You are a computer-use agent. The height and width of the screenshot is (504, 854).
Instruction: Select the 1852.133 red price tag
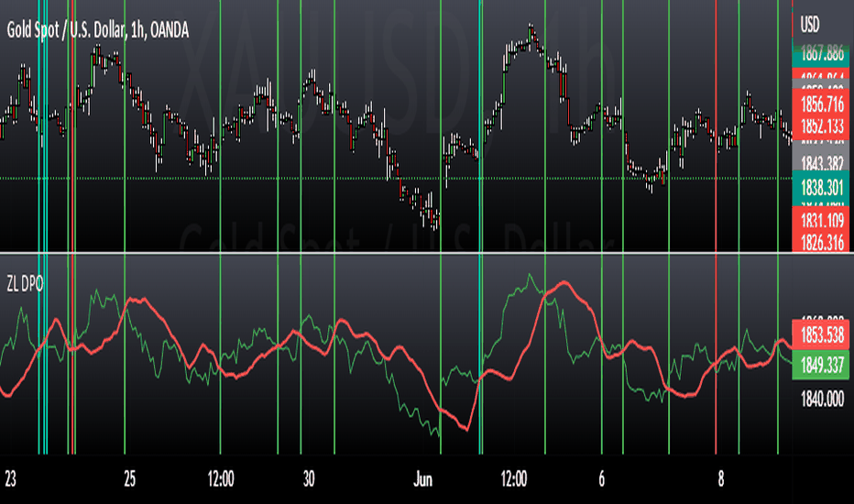[821, 126]
